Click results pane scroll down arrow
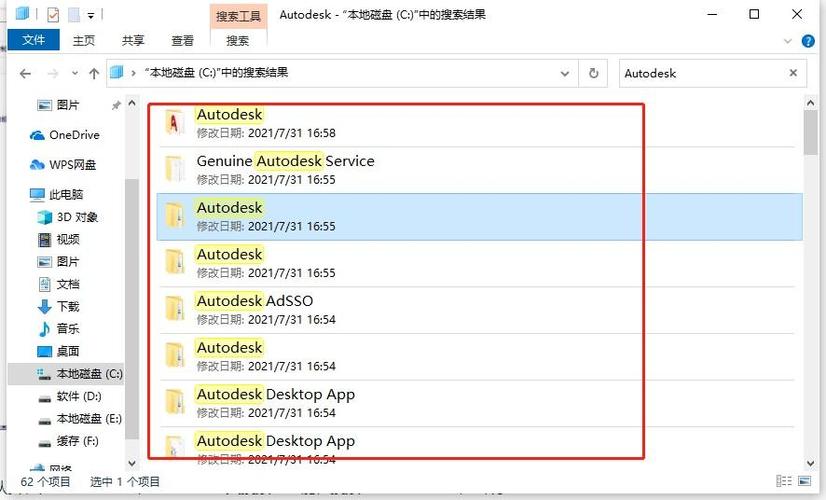Screen dimensions: 826x500 (x=810, y=463)
